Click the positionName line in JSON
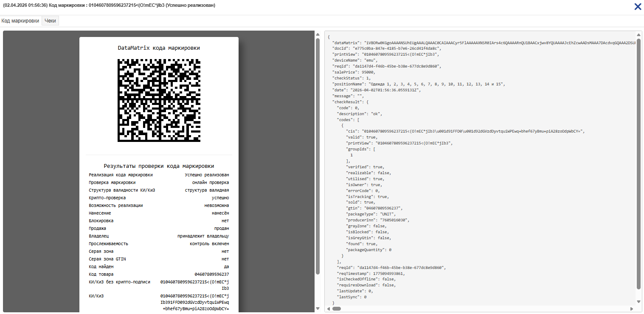Viewport: 644px width, 314px height. click(418, 84)
